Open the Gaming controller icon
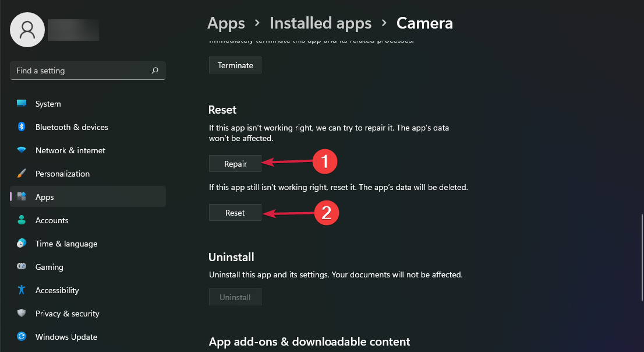Viewport: 644px width, 352px height. click(x=22, y=267)
